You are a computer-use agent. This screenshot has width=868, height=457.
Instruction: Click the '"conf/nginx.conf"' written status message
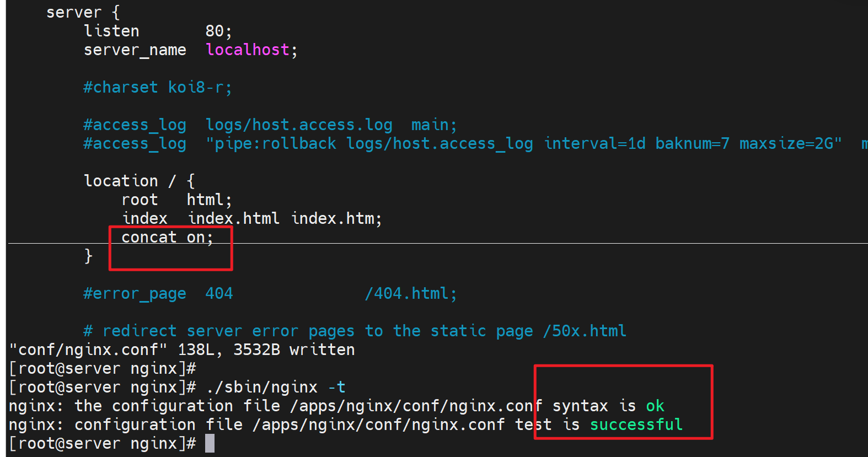pyautogui.click(x=88, y=350)
